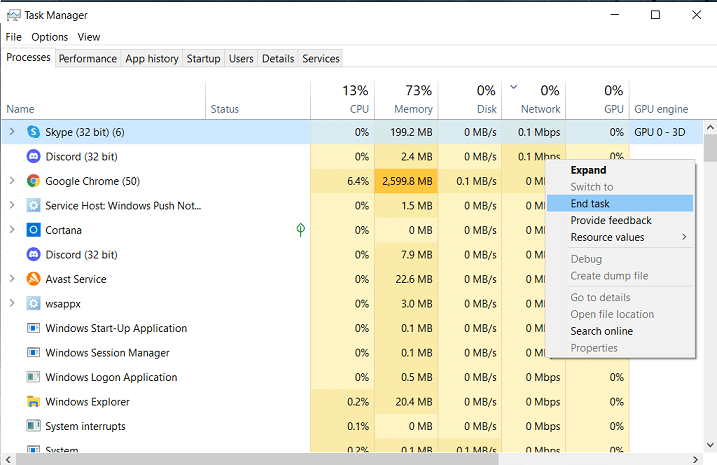Click the Google Chrome icon
The image size is (717, 465).
[33, 181]
